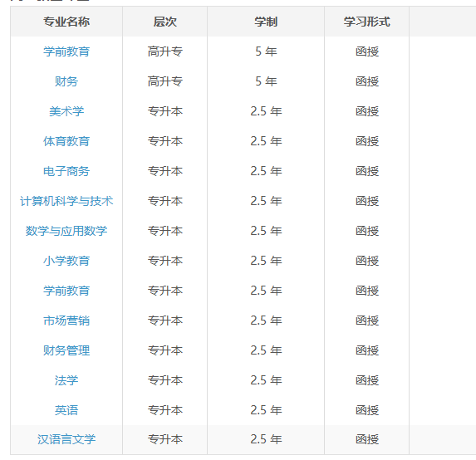The height and width of the screenshot is (460, 476).
Task: Select 2.5 年 in the 法学 row
Action: tap(266, 380)
